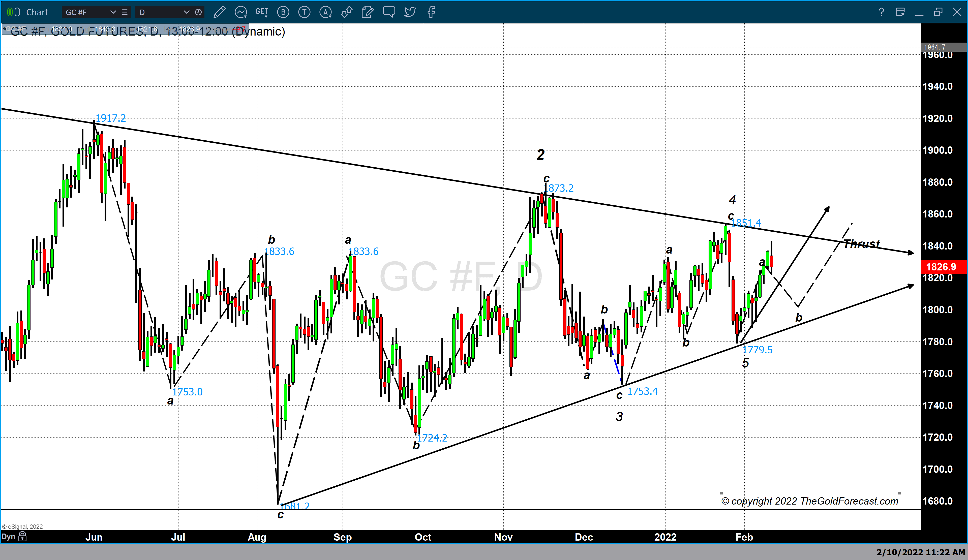Viewport: 968px width, 560px height.
Task: Expand the D interval dropdown
Action: tap(187, 12)
